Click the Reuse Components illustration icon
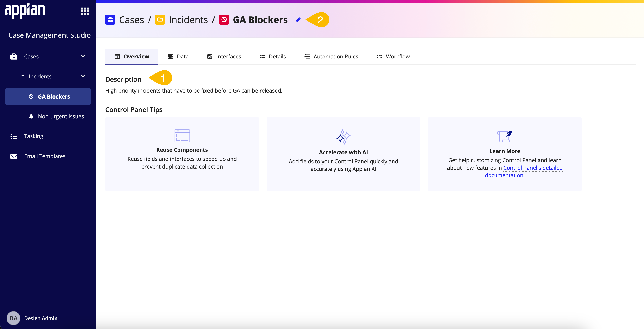This screenshot has width=644, height=329. tap(182, 136)
